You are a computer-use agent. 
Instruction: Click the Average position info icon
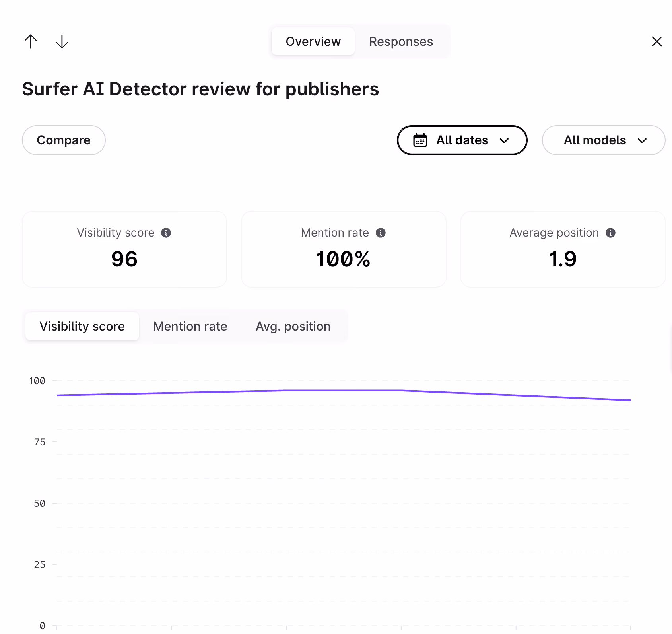pyautogui.click(x=610, y=233)
